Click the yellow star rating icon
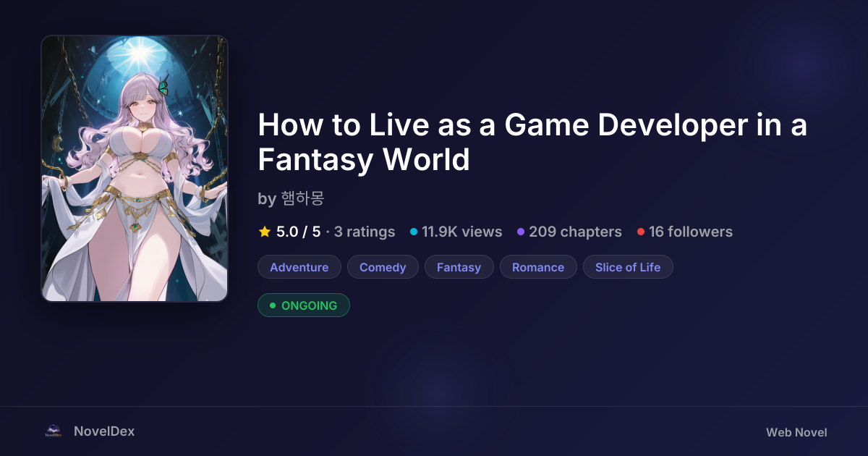 point(265,232)
